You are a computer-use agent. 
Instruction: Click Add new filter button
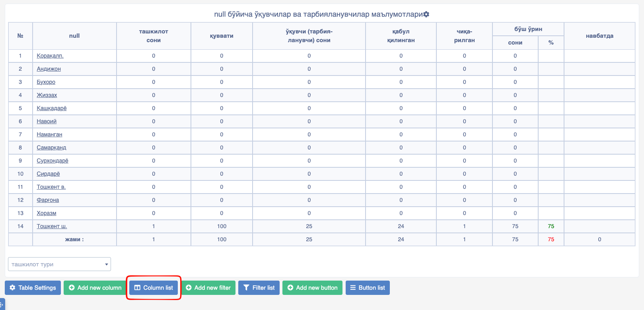[x=208, y=288]
